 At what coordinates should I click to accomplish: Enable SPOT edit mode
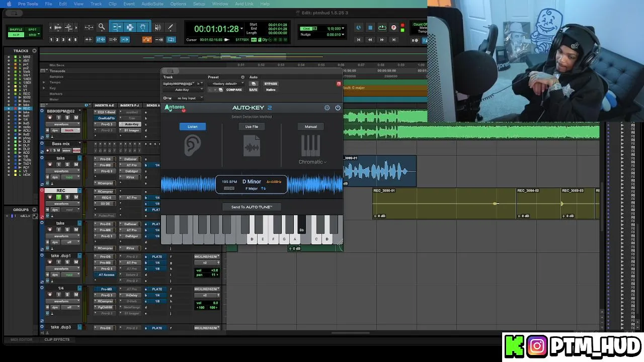point(32,30)
